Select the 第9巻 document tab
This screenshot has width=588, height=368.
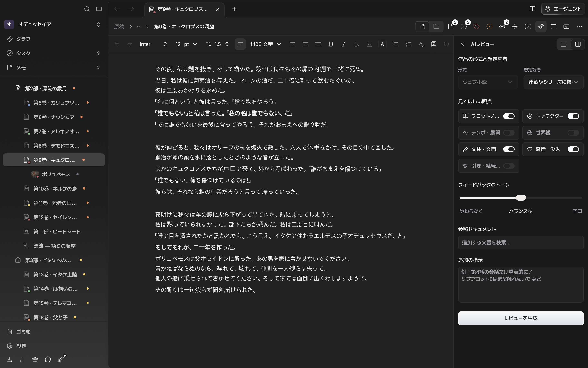pyautogui.click(x=185, y=9)
